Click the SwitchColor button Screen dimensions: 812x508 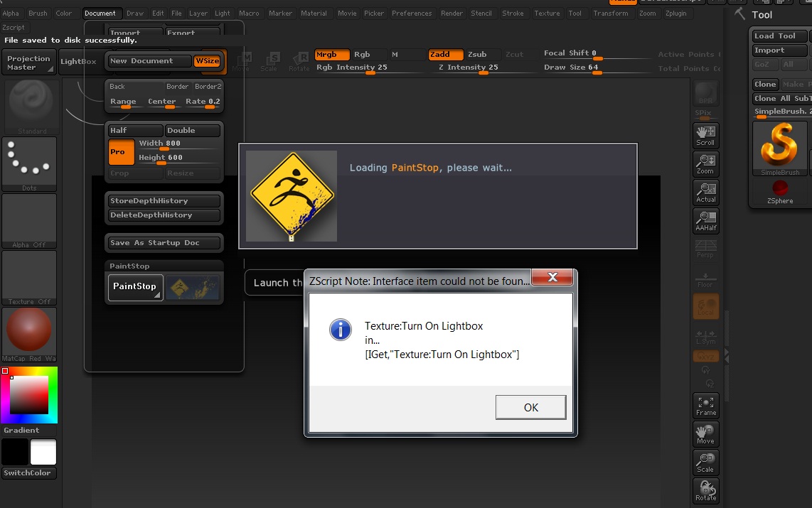click(29, 472)
